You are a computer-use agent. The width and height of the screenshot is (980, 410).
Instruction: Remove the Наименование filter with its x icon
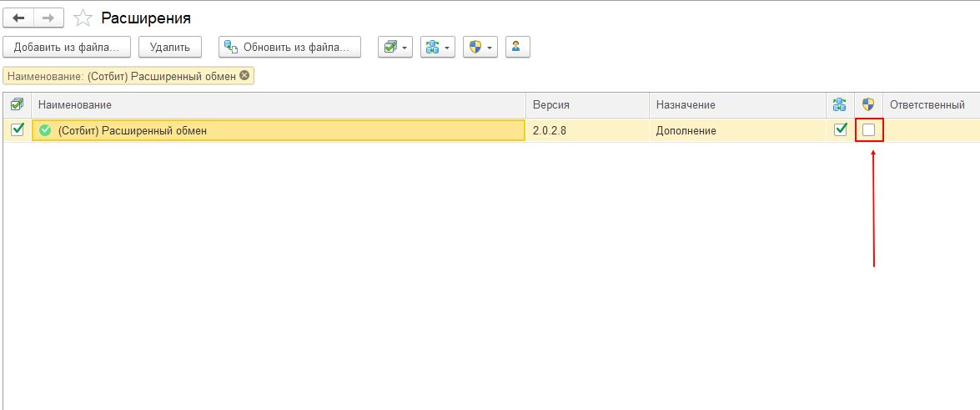point(244,76)
